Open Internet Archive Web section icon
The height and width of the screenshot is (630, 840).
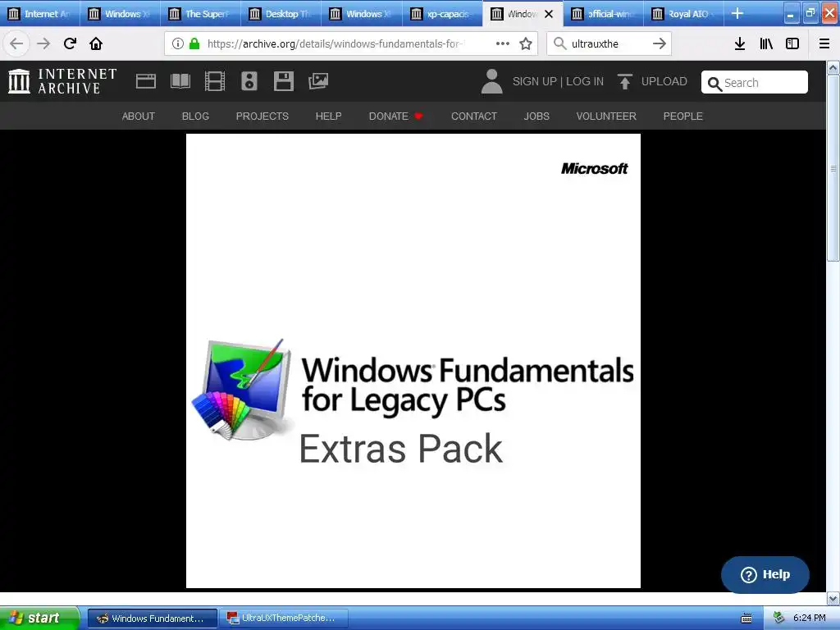tap(146, 81)
